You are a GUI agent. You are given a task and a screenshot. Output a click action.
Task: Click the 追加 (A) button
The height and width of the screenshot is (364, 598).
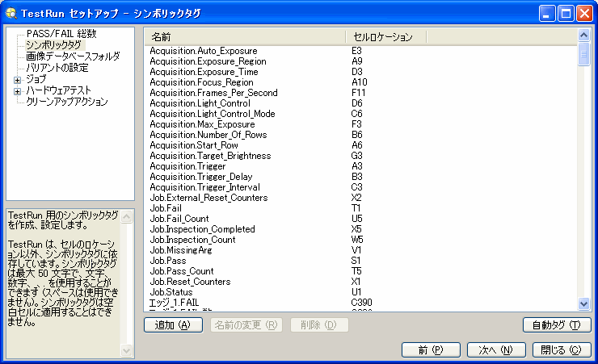172,325
